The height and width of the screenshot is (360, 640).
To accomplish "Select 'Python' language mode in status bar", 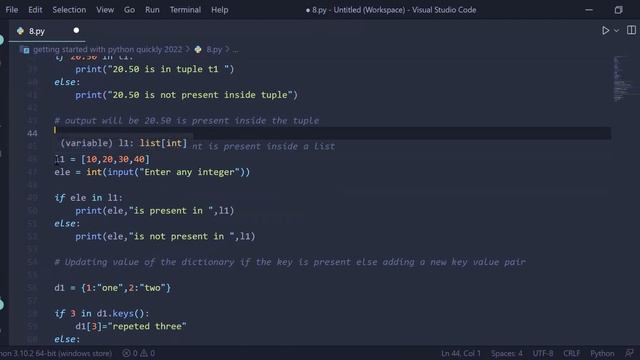I will (x=602, y=353).
